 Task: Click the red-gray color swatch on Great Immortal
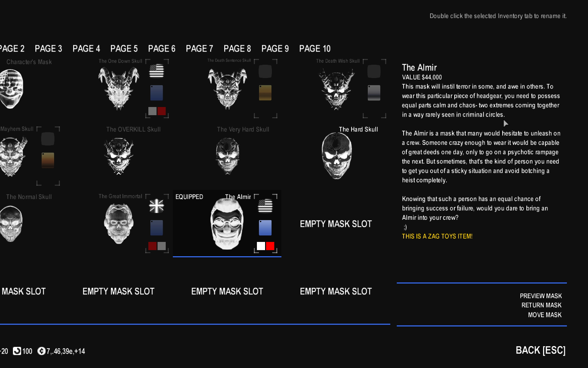tap(157, 246)
